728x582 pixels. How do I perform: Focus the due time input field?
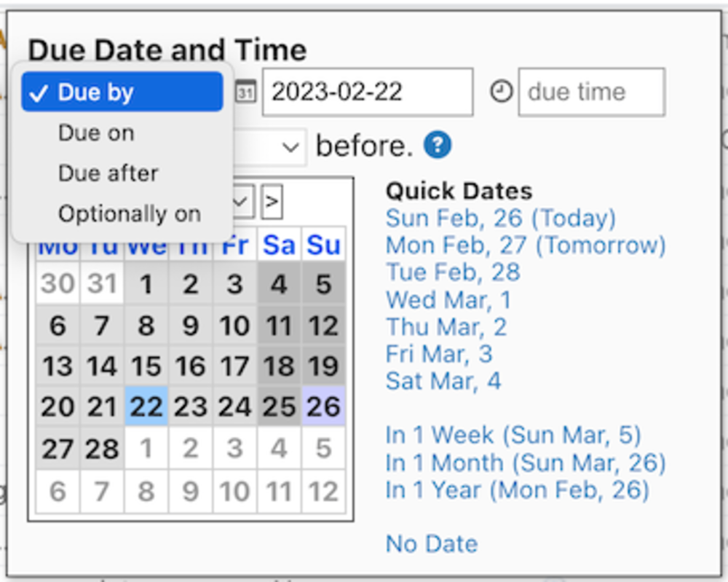pos(590,92)
